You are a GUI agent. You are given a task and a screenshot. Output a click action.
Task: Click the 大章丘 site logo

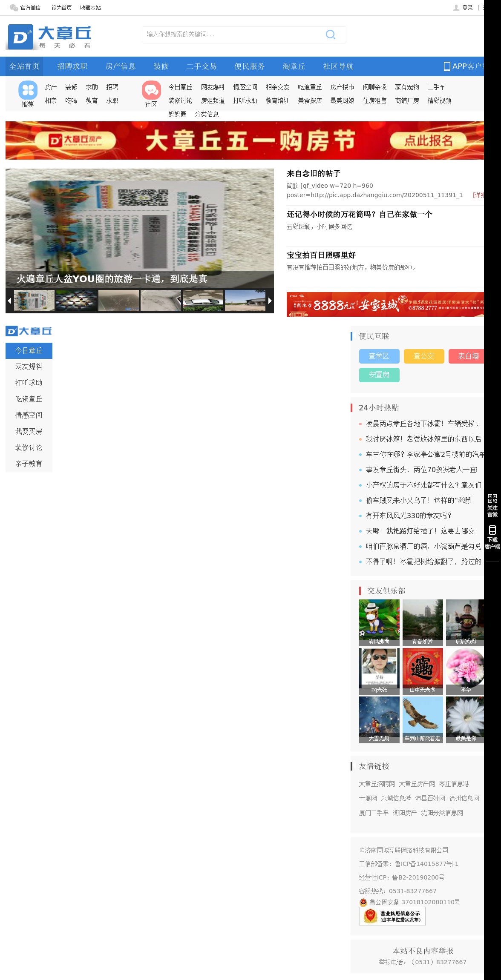coord(49,37)
